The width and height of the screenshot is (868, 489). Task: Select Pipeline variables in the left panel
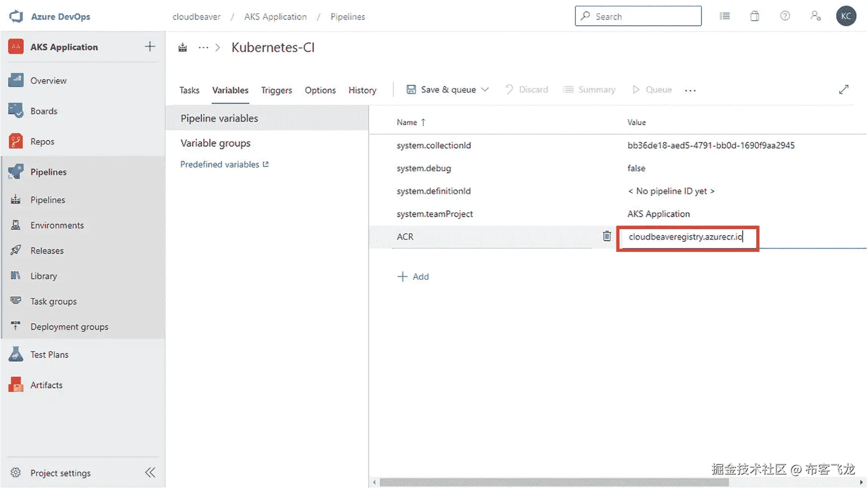267,118
